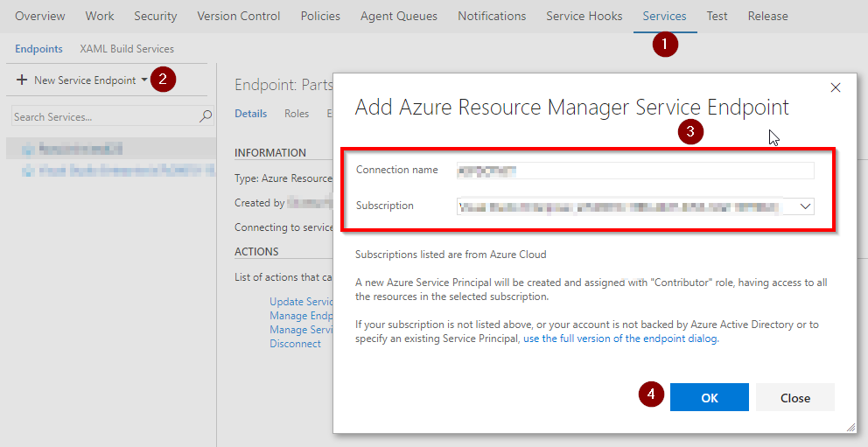Open the Subscription combo box
The image size is (868, 447).
(x=635, y=206)
